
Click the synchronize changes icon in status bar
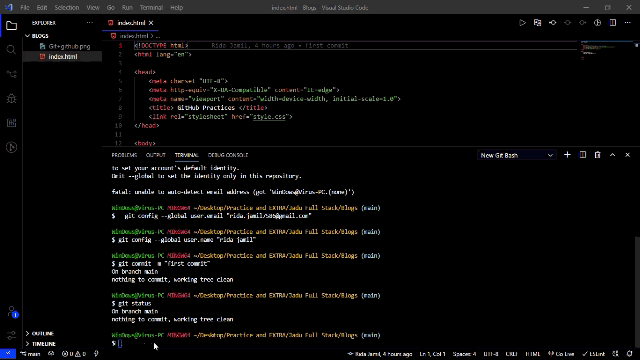pyautogui.click(x=51, y=354)
